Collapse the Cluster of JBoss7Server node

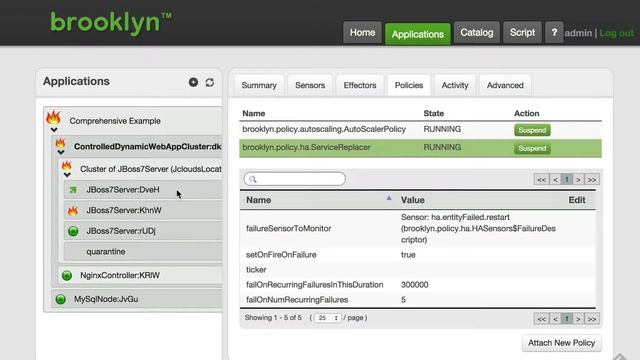tap(67, 175)
